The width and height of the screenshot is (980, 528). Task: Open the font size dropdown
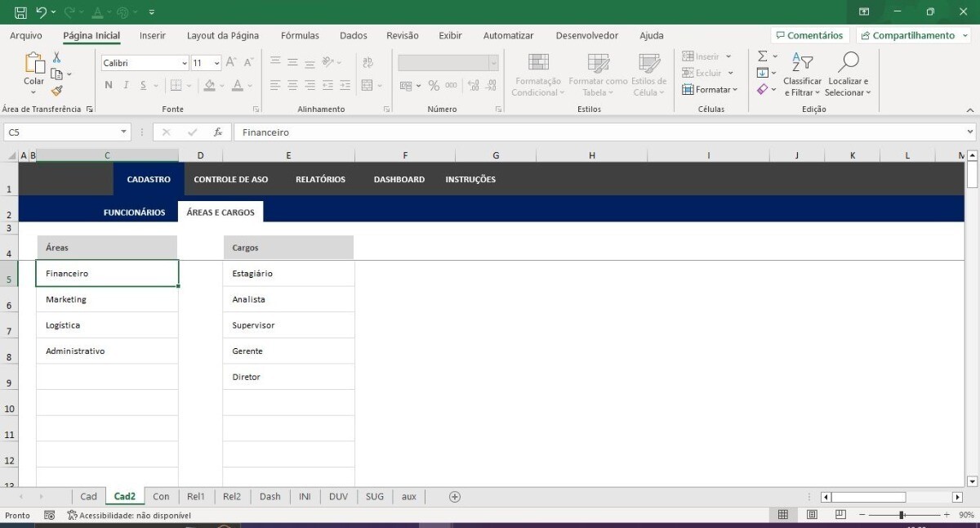pyautogui.click(x=216, y=63)
